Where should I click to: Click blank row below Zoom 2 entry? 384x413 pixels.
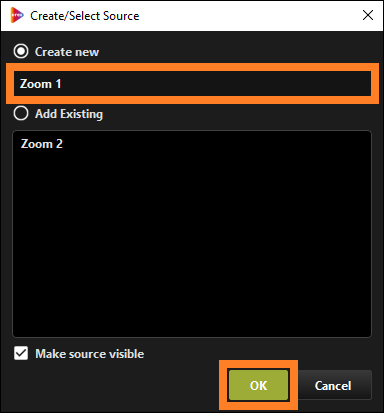pyautogui.click(x=192, y=160)
